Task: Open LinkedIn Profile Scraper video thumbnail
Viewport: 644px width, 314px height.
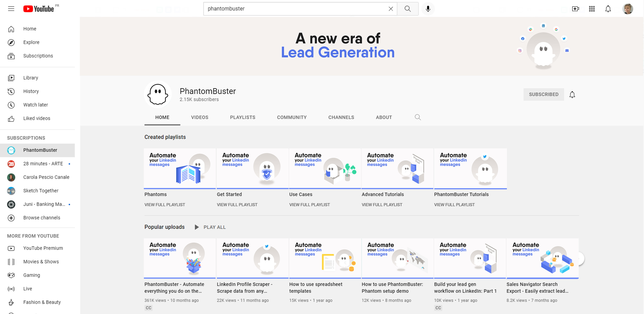Action: pos(253,258)
